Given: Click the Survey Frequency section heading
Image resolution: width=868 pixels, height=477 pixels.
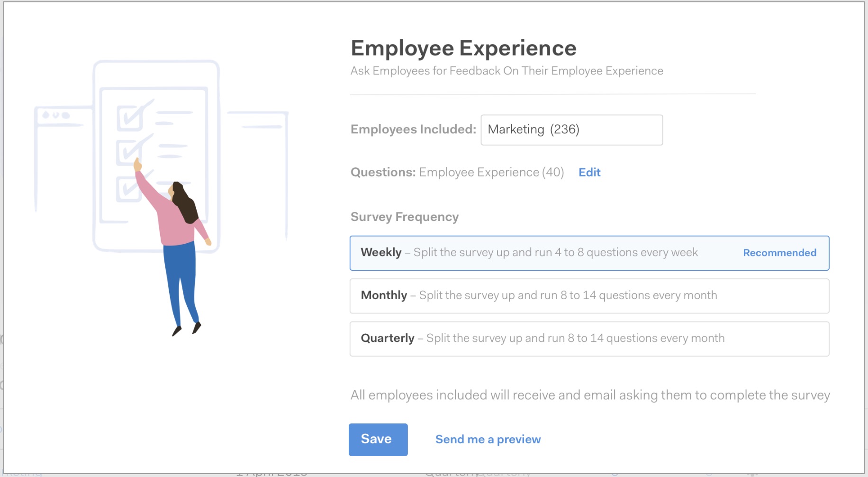Looking at the screenshot, I should 404,217.
